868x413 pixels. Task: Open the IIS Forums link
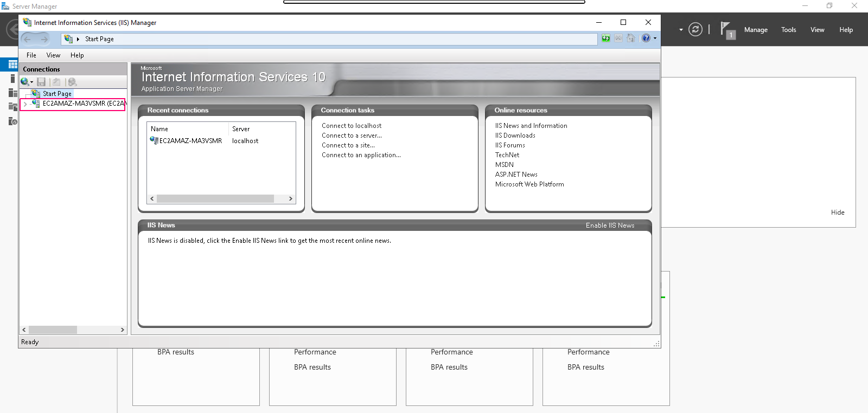tap(510, 145)
